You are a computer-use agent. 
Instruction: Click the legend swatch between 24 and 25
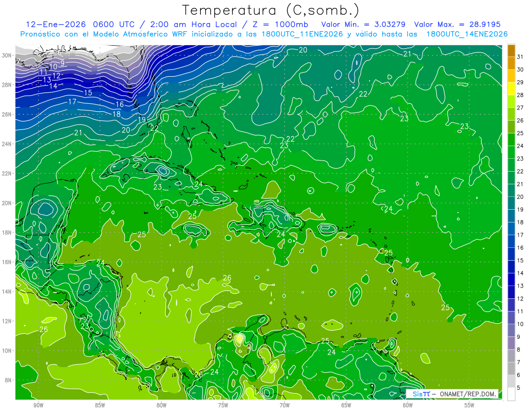tap(511, 140)
